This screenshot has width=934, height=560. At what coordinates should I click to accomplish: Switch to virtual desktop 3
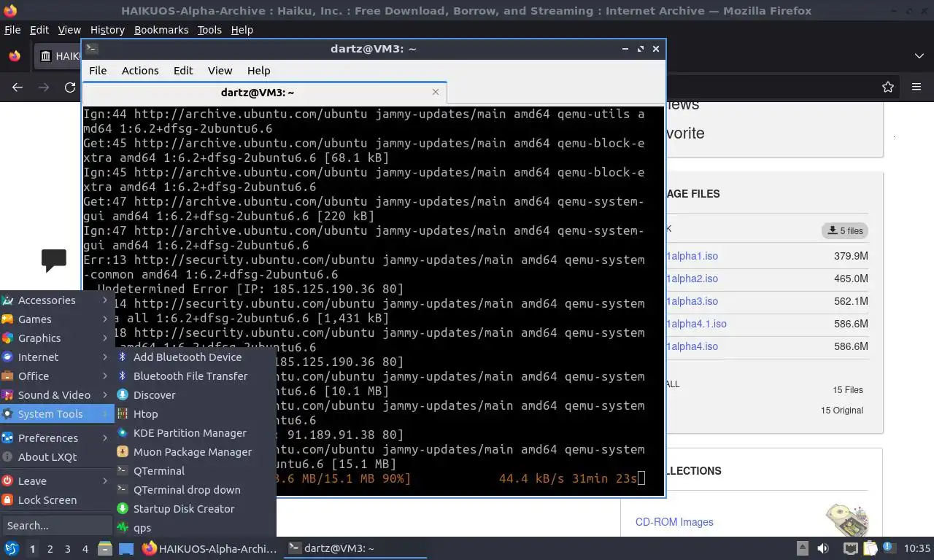(x=67, y=548)
